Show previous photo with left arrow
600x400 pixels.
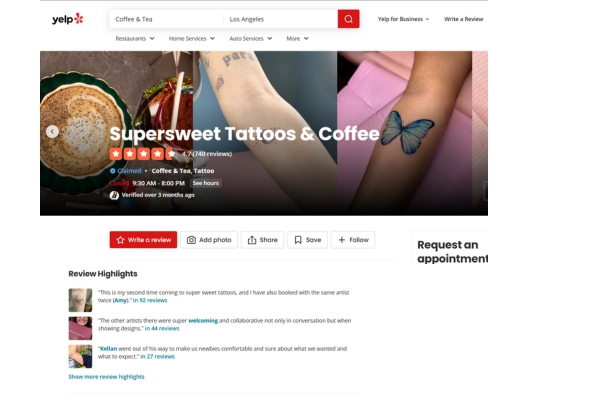tap(52, 132)
